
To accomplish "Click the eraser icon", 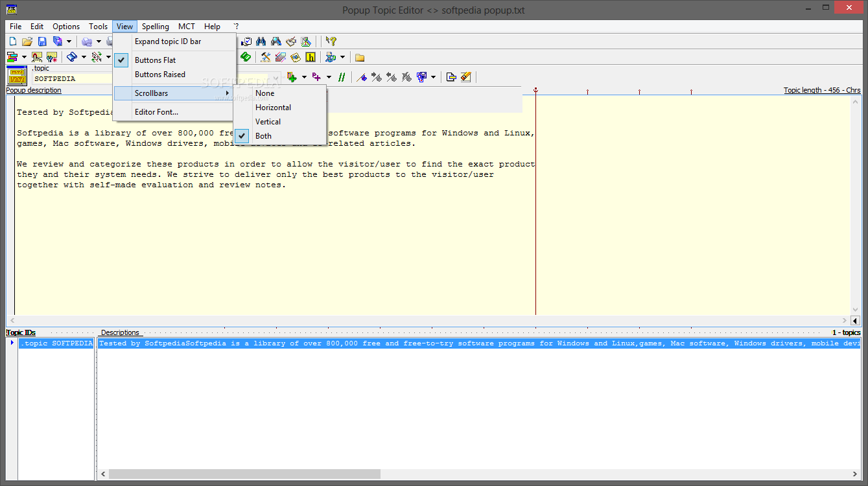I will click(x=466, y=77).
